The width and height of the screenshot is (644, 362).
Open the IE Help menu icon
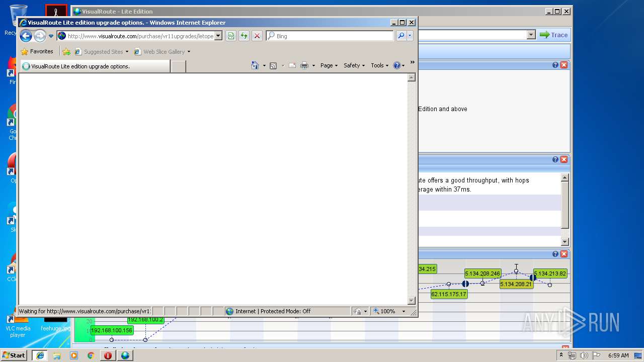399,65
